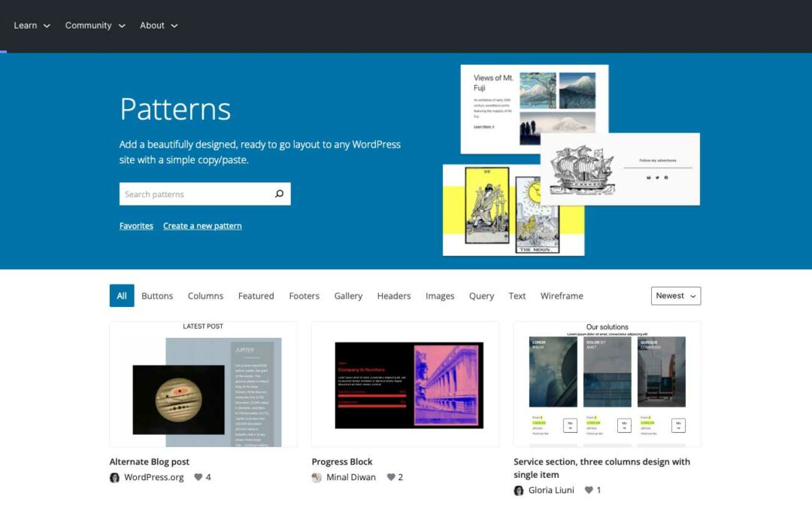This screenshot has width=812, height=508.
Task: Filter patterns by Wireframe
Action: [562, 296]
